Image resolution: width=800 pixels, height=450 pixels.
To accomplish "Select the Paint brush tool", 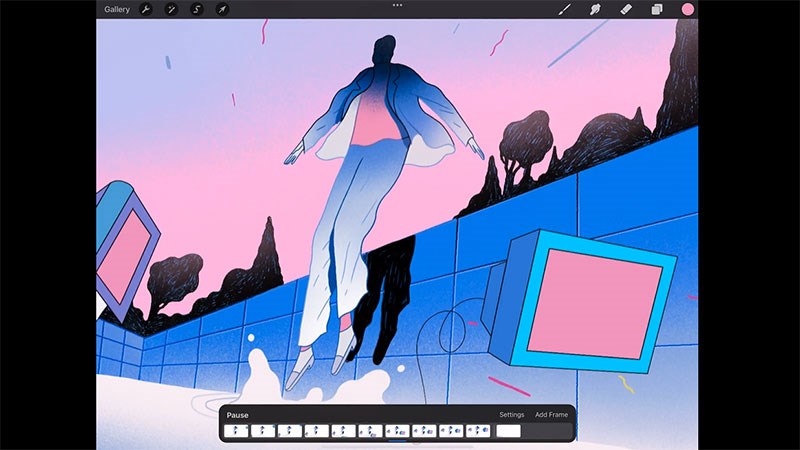I will 564,9.
